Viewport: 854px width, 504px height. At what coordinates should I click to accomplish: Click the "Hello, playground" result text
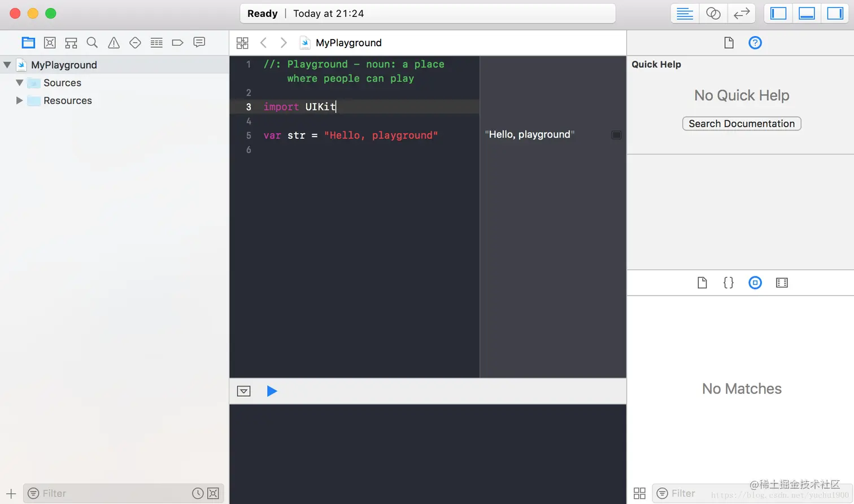click(530, 134)
